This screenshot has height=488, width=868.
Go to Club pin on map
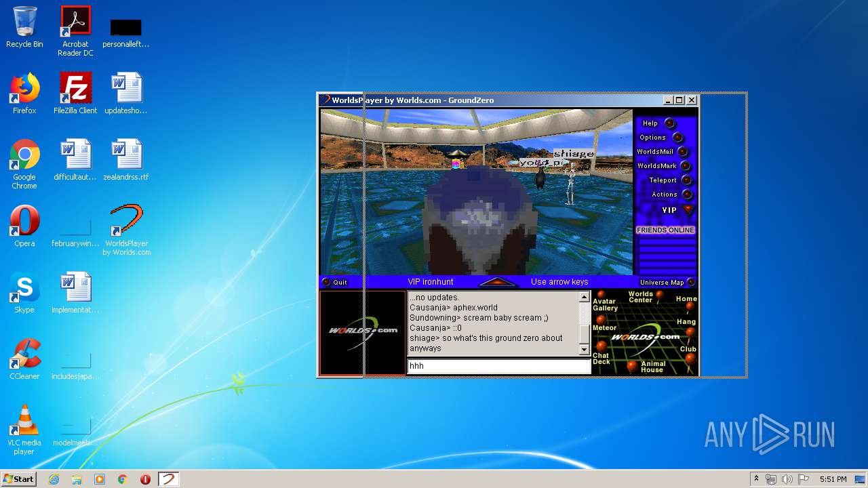[689, 359]
